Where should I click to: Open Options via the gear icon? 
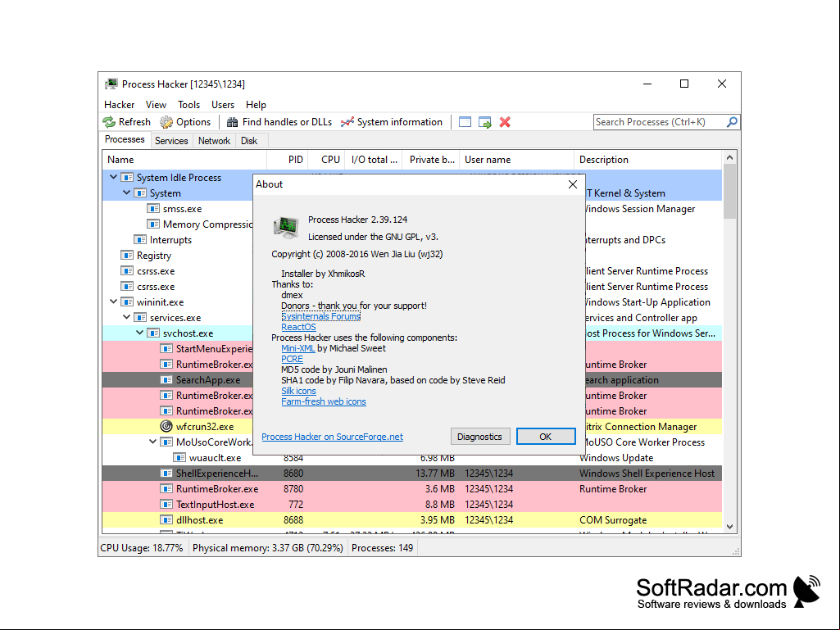point(166,122)
